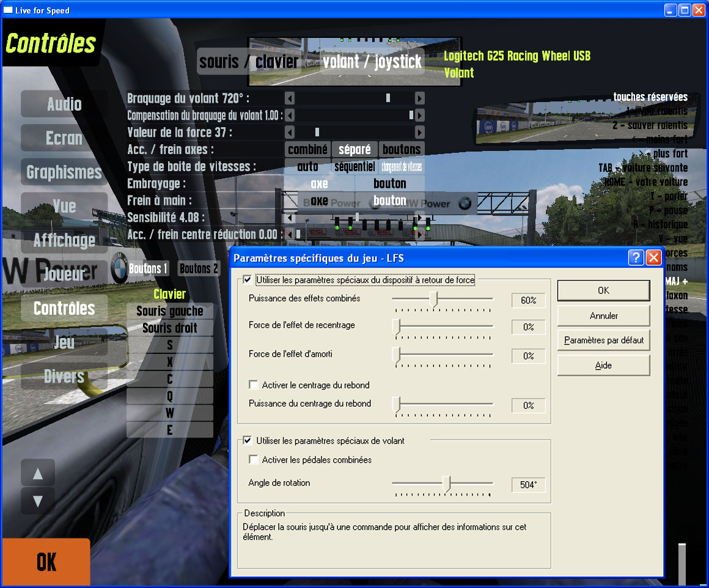Click the S key assignment row

(169, 345)
